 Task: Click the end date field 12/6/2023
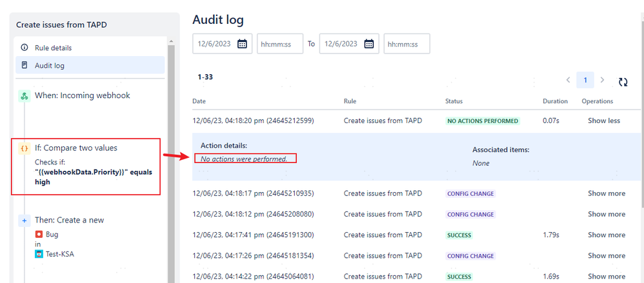pyautogui.click(x=349, y=44)
